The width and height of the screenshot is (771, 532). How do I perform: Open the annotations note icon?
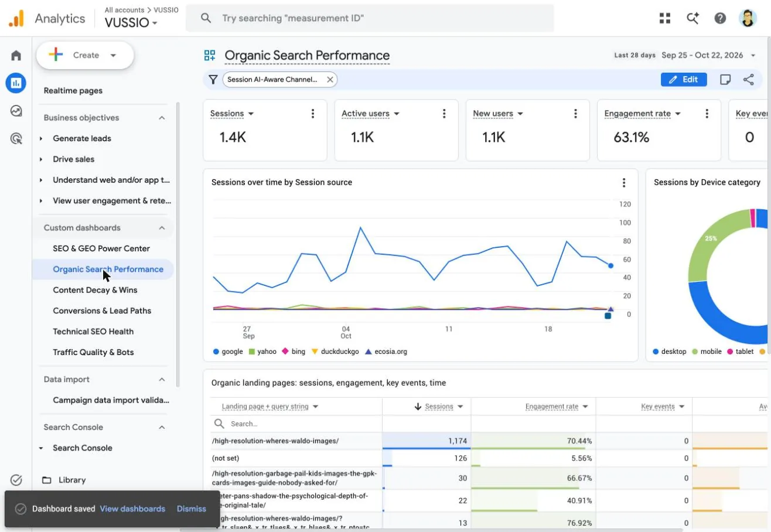coord(725,80)
